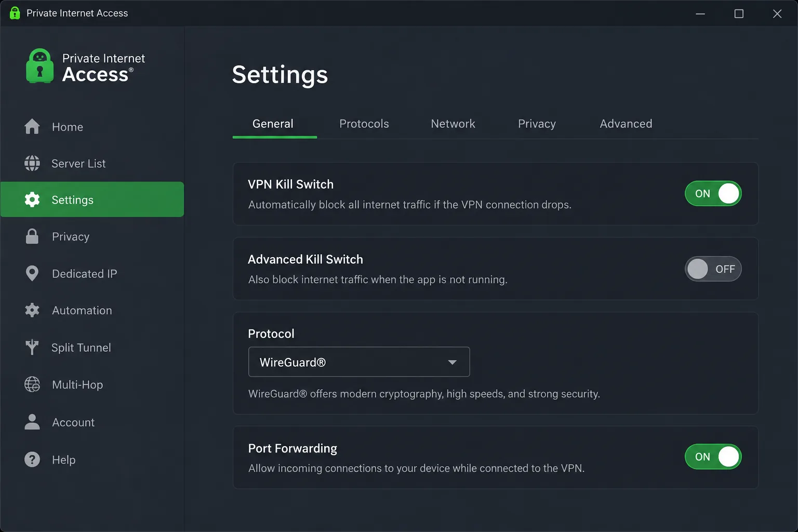Minimize the Private Internet Access window

(700, 14)
